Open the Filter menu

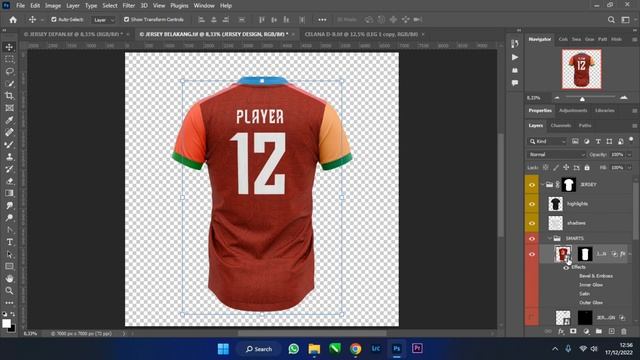pos(129,6)
